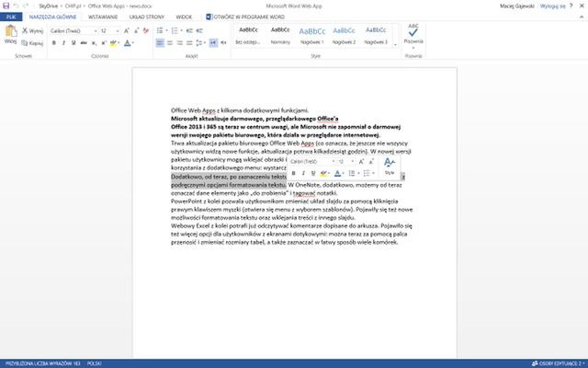The height and width of the screenshot is (368, 588).
Task: Select NARZĘDZIA GŁÓWNE tab
Action: [52, 17]
